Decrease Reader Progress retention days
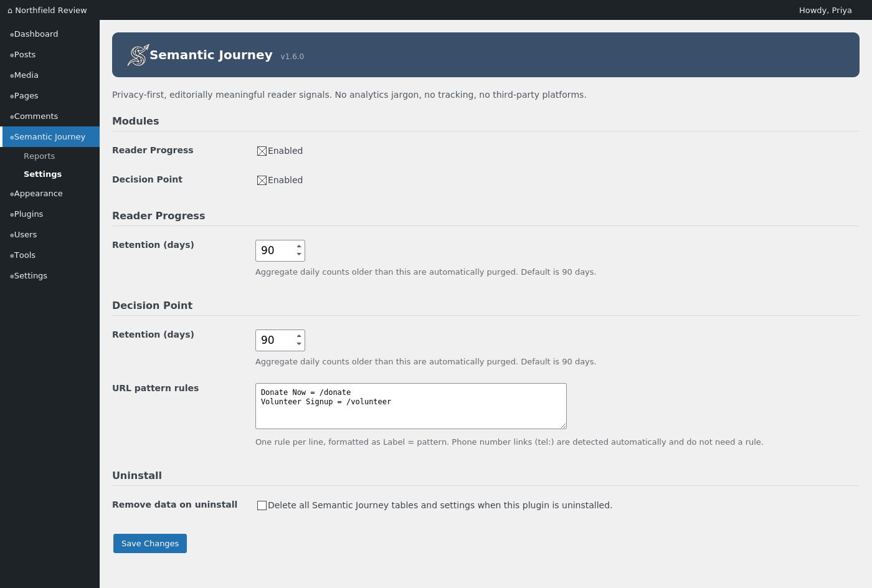The width and height of the screenshot is (872, 588). tap(299, 254)
